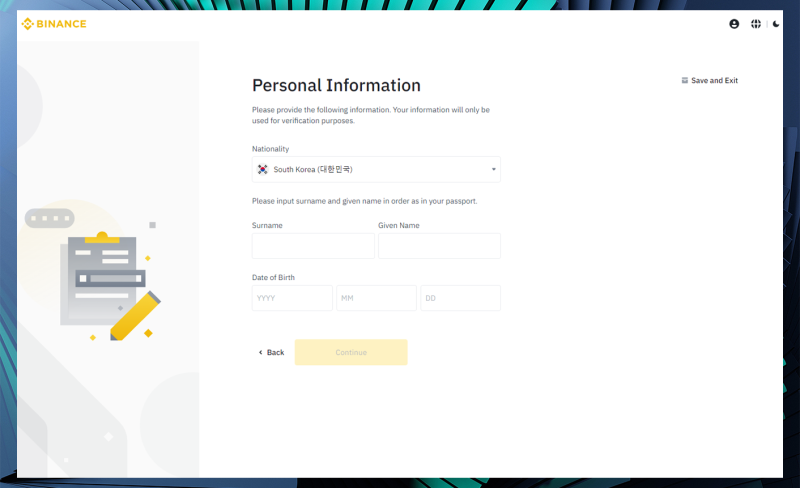Image resolution: width=800 pixels, height=488 pixels.
Task: Focus the Given Name input field
Action: (x=439, y=246)
